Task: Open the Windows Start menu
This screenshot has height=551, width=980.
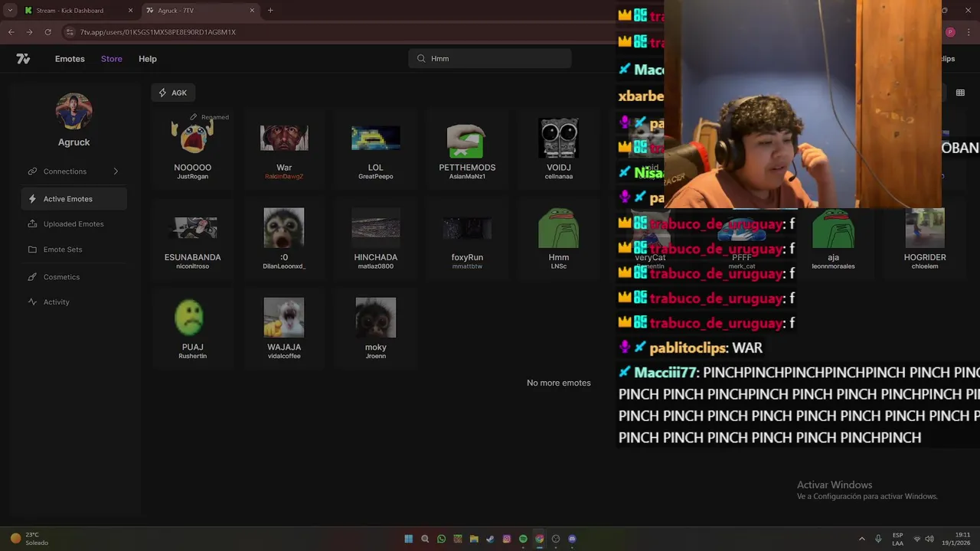Action: [x=409, y=539]
